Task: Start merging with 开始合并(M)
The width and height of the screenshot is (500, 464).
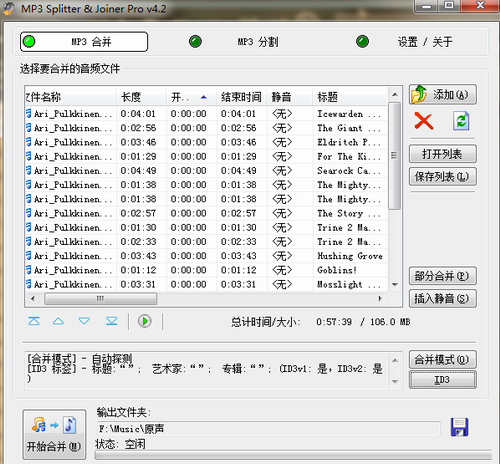Action: 54,435
